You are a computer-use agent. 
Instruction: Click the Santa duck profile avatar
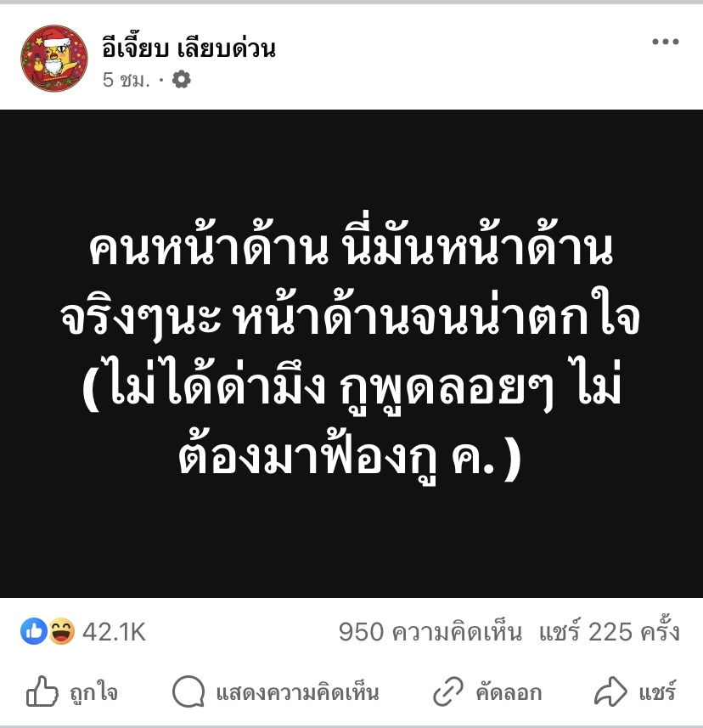tap(54, 59)
